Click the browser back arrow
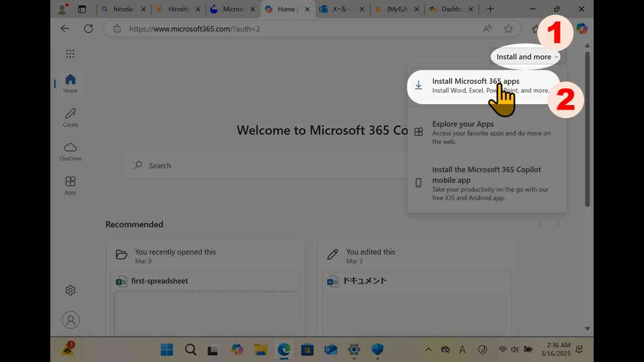This screenshot has width=644, height=362. pyautogui.click(x=65, y=29)
